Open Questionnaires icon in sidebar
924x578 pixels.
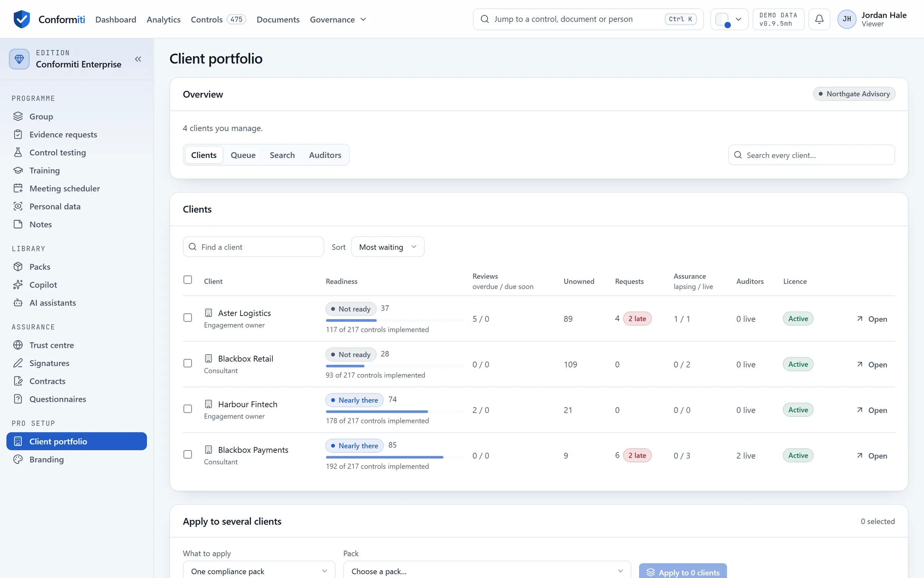(18, 399)
